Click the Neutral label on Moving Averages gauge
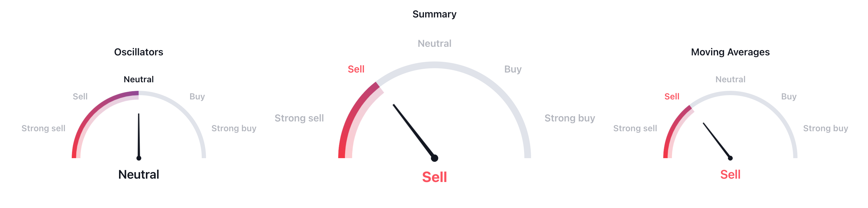 point(730,79)
